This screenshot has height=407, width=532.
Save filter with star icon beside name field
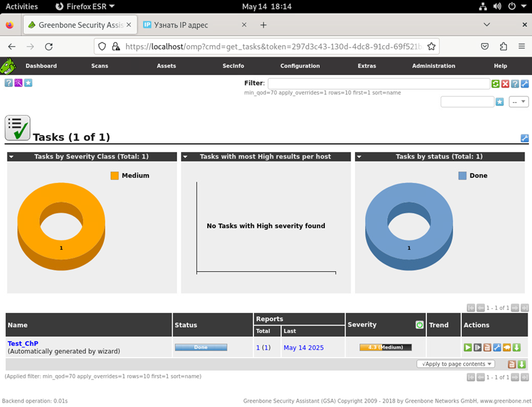499,102
